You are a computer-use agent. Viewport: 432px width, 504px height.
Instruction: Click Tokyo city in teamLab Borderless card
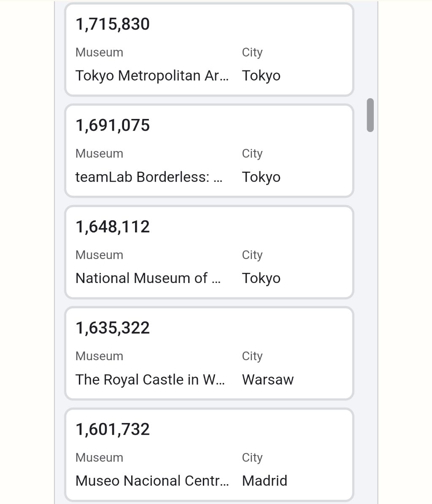pos(261,177)
